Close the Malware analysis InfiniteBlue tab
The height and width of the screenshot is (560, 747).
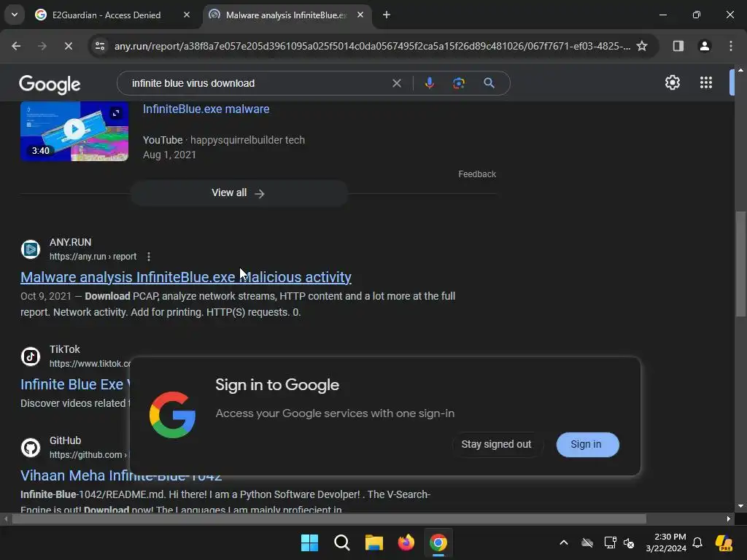360,15
